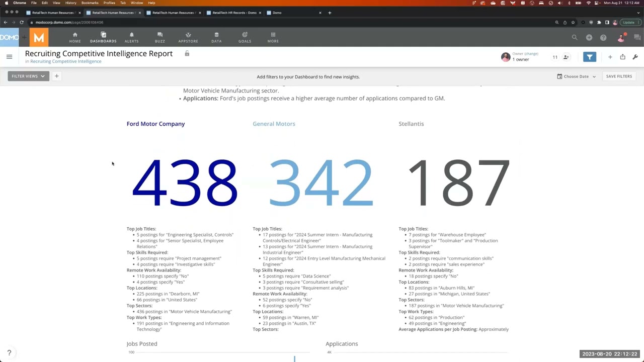Open the Chrome File menu
Image resolution: width=644 pixels, height=362 pixels.
tap(34, 3)
